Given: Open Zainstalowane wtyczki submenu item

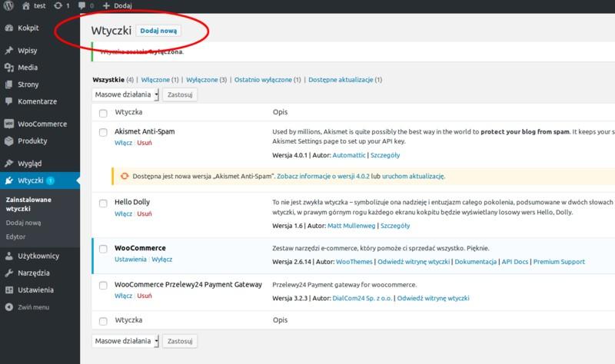Looking at the screenshot, I should pos(28,204).
